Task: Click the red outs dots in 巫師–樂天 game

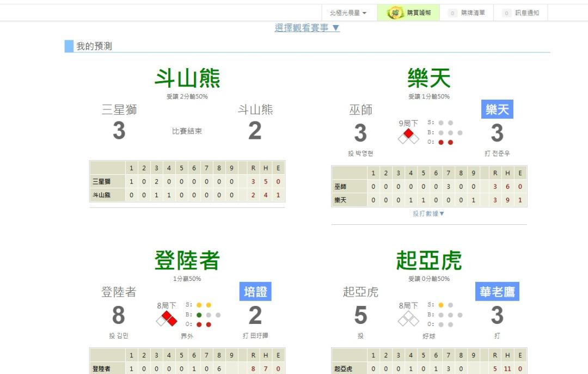Action: 446,142
